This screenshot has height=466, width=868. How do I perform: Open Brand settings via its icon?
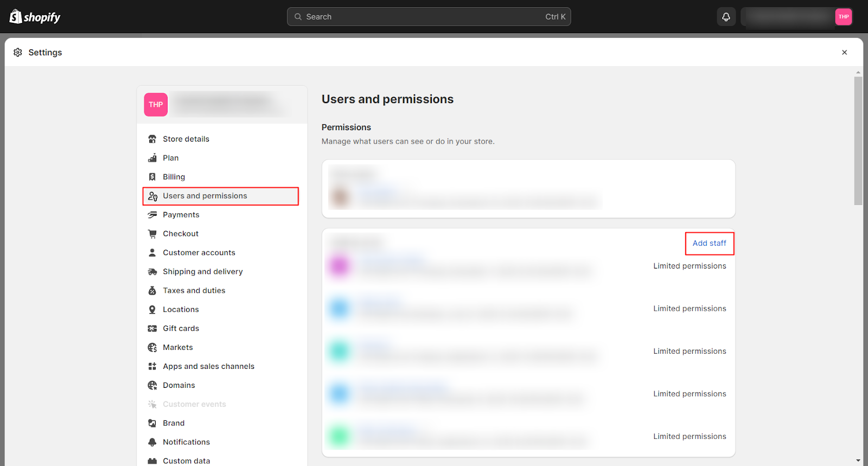152,423
